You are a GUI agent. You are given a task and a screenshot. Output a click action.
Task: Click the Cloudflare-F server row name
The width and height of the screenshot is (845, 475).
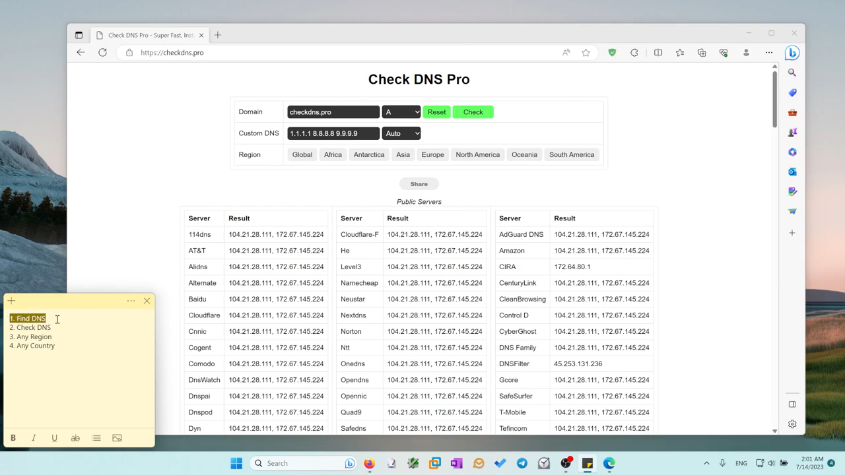tap(359, 235)
